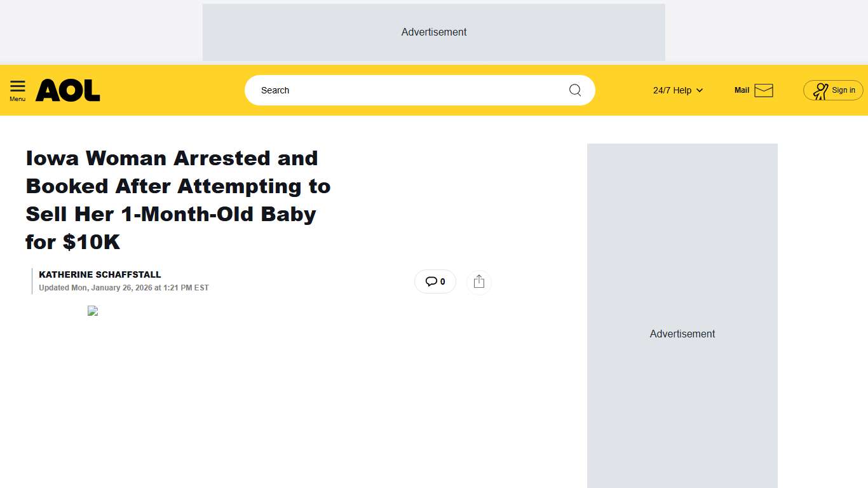Screen dimensions: 868x488
Task: Click the Menu label under hamburger lines
Action: (17, 98)
